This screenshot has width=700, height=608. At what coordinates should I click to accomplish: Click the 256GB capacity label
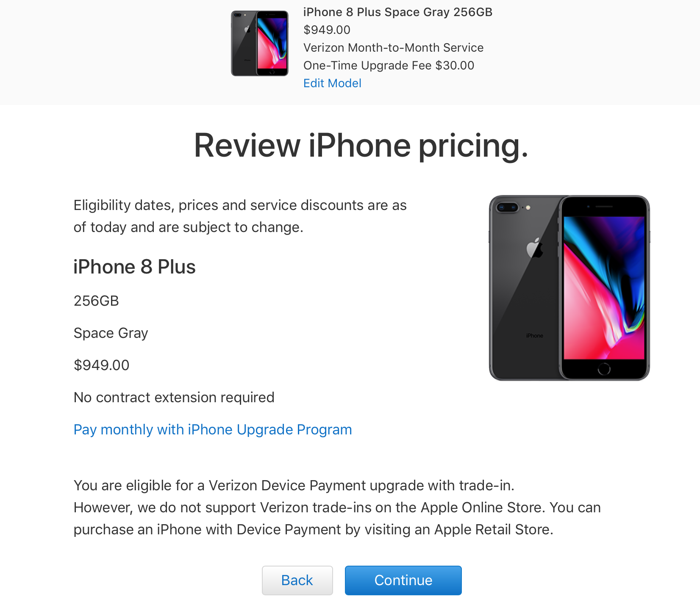coord(96,301)
